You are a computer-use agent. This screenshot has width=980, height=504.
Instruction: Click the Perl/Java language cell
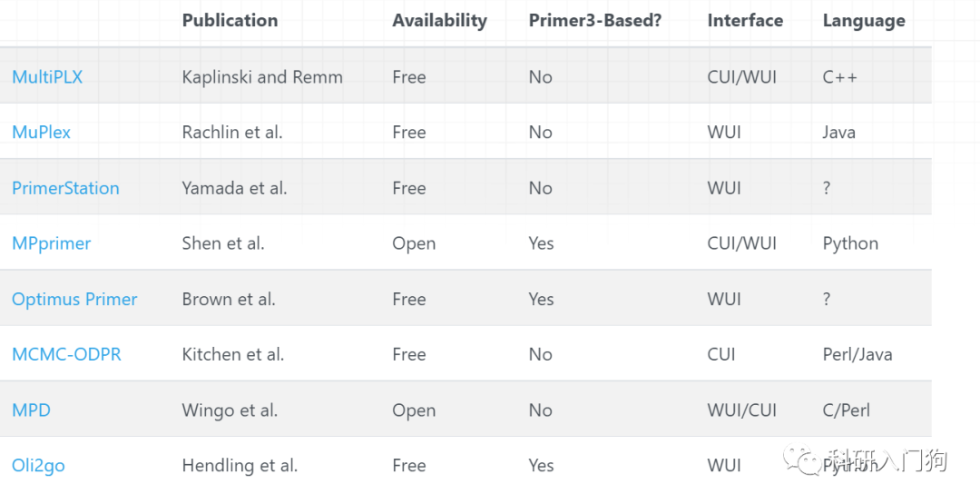pos(857,354)
